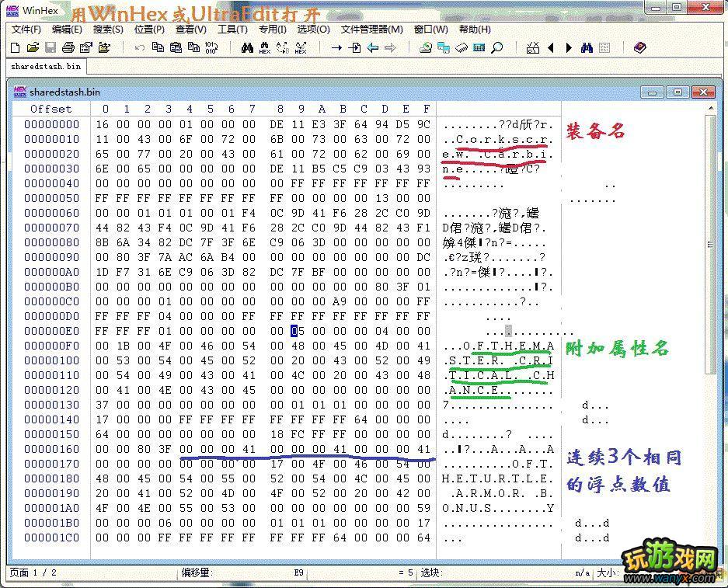Click the Find Hex Values icon
Viewport: 728px width, 588px height.
coord(265,47)
